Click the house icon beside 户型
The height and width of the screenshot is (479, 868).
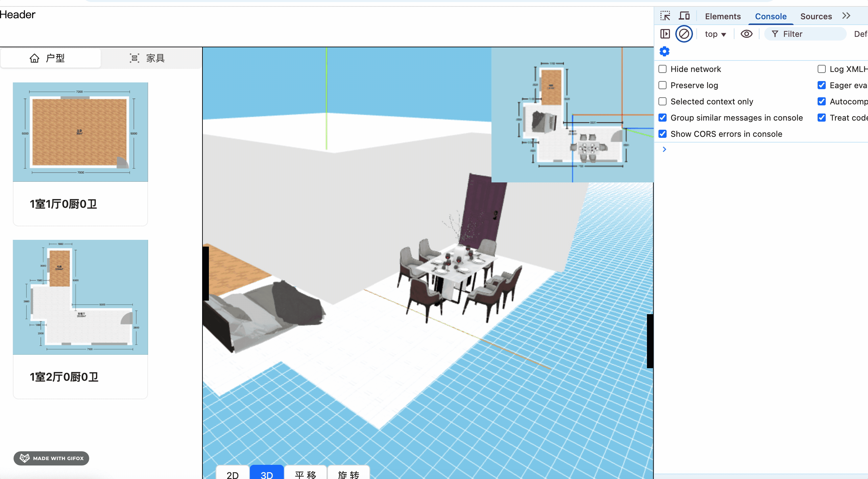pos(34,58)
